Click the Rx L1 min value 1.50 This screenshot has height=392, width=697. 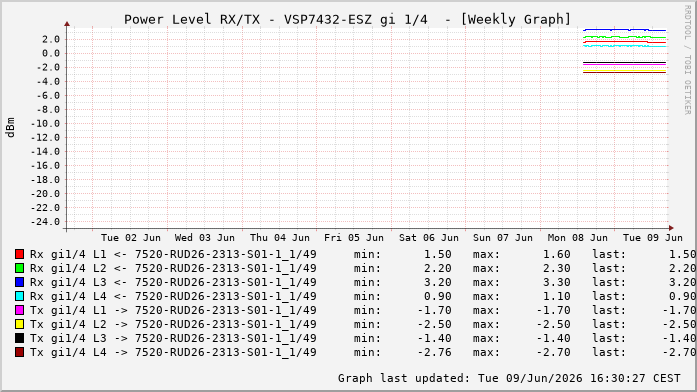(437, 255)
